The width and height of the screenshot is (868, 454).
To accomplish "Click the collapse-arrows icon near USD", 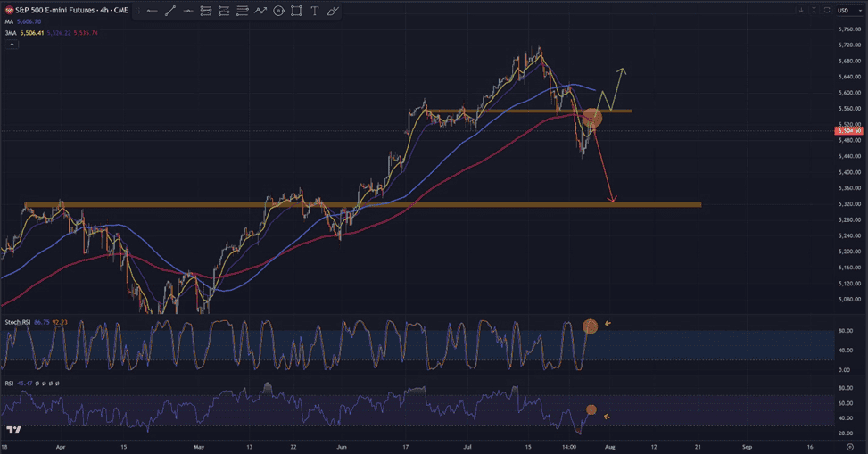I will pyautogui.click(x=814, y=10).
